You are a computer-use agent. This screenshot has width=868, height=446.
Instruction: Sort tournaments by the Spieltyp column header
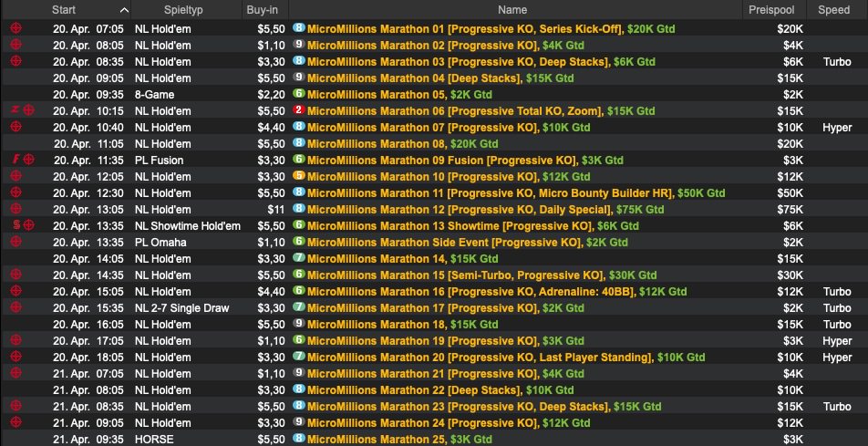[182, 10]
